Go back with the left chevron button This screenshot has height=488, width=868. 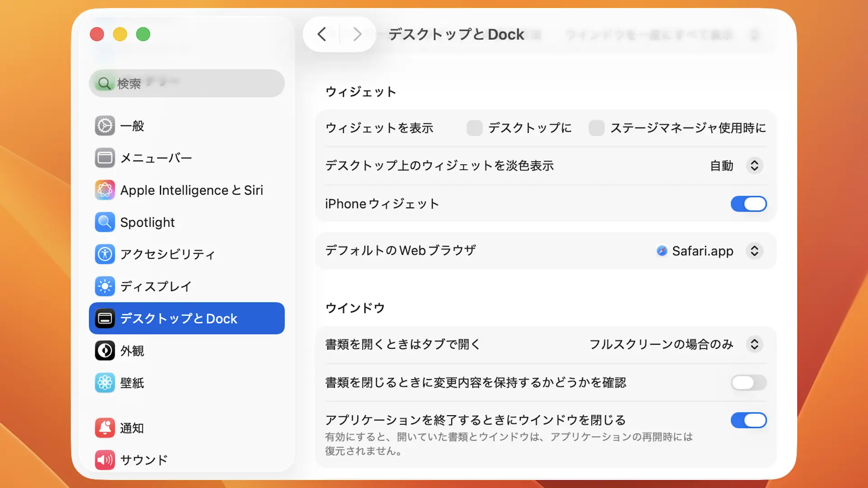(x=322, y=34)
